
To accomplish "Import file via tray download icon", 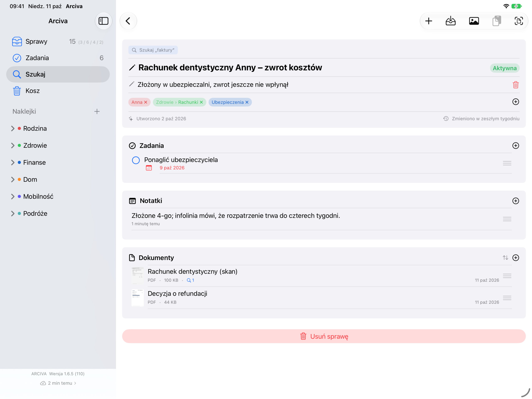I will click(451, 21).
